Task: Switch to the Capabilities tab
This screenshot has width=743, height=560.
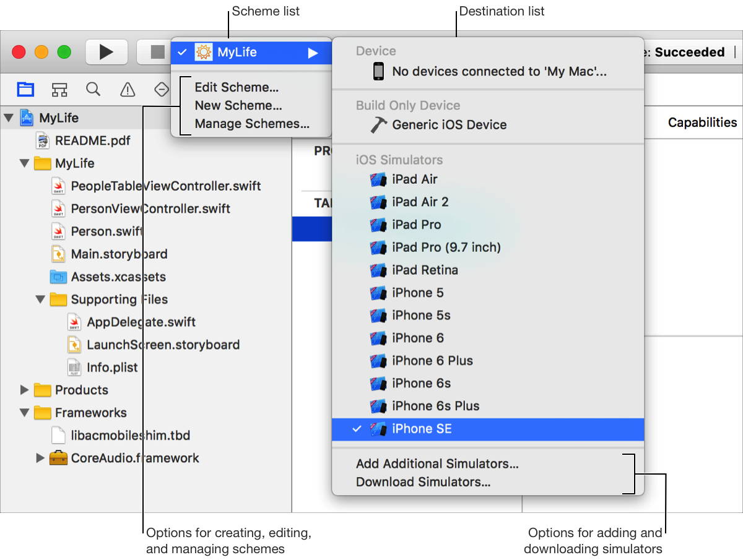Action: 703,123
